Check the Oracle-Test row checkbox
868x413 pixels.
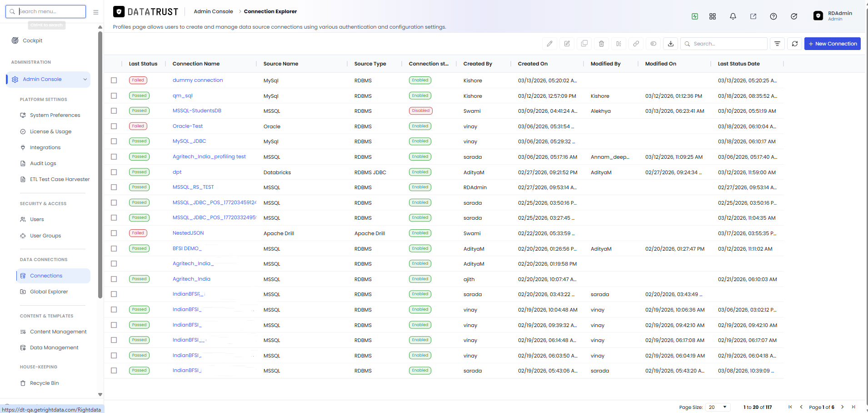(114, 126)
